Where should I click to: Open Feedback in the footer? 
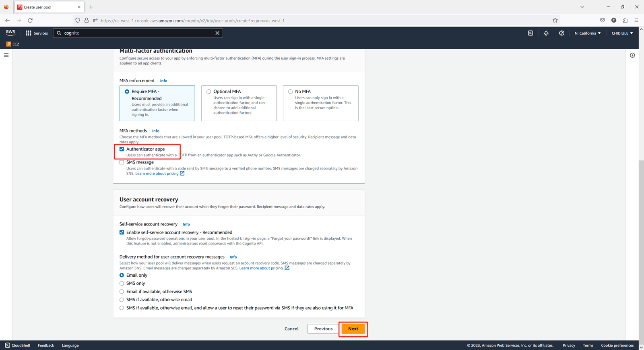coord(46,345)
